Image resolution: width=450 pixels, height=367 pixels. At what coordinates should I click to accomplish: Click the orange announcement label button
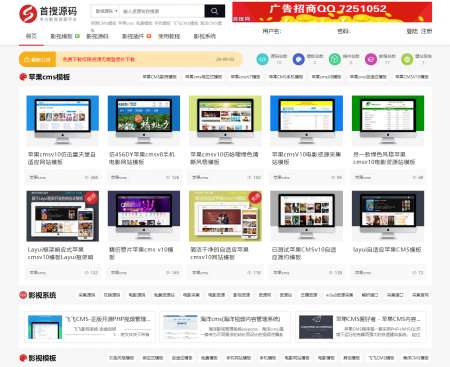(x=38, y=60)
